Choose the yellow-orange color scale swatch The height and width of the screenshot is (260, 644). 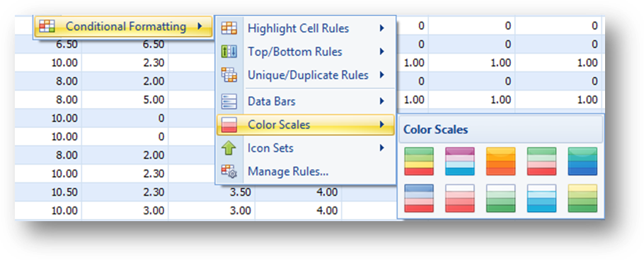(x=500, y=162)
